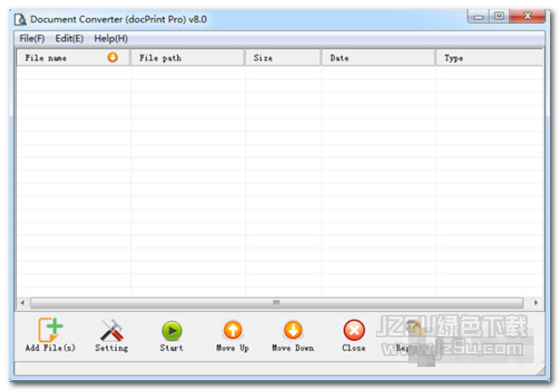This screenshot has width=560, height=392.
Task: Click the sort arrow in File name header
Action: (112, 57)
